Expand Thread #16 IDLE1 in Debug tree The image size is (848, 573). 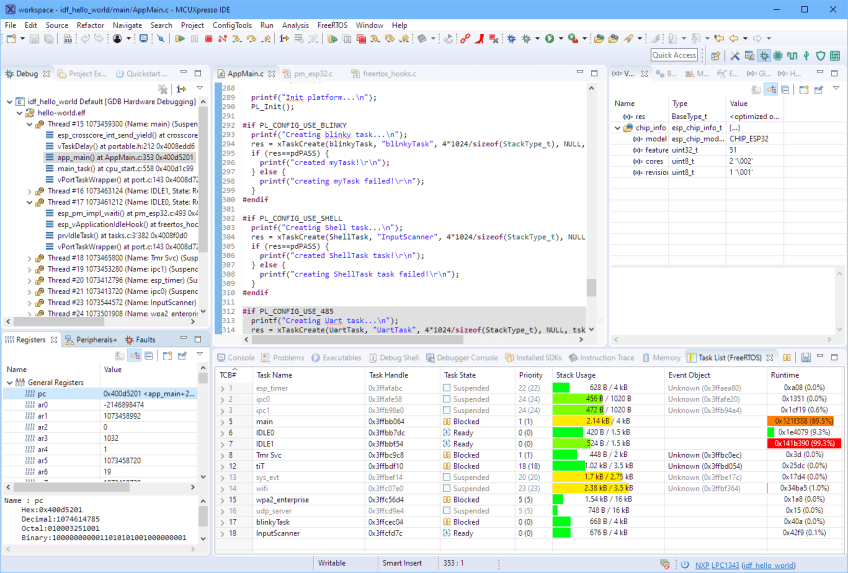pos(29,191)
